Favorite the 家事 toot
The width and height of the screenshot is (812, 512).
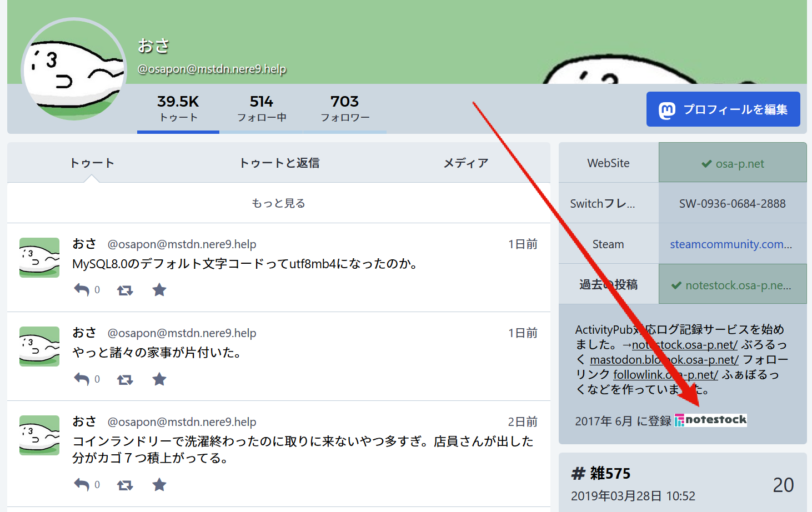(159, 379)
